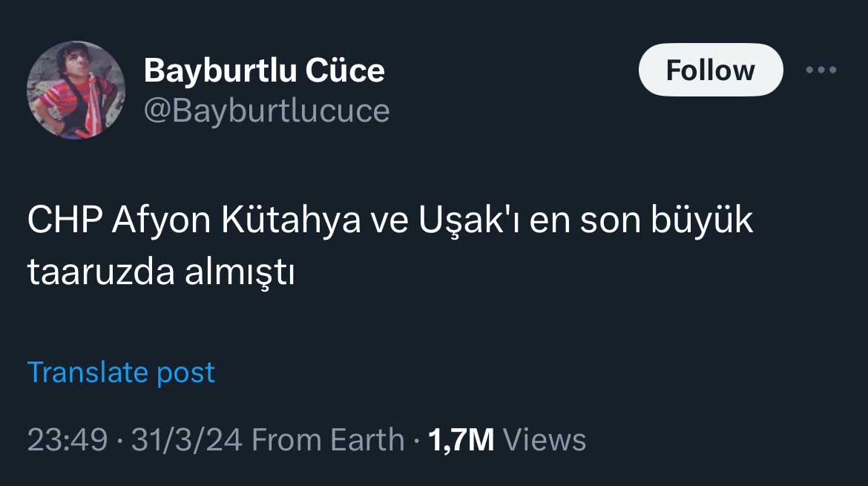Click the 31/3/24 post date
Screen dimensions: 868x486
186,440
